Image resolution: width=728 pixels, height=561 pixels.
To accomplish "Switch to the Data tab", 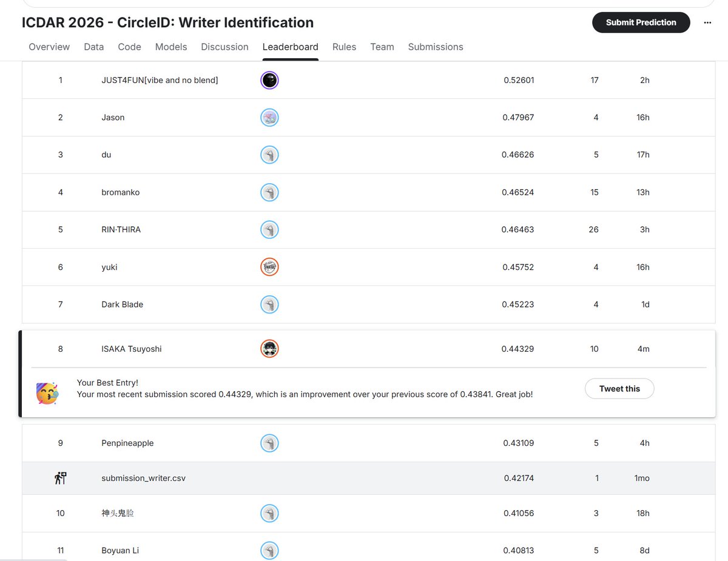I will [x=94, y=47].
